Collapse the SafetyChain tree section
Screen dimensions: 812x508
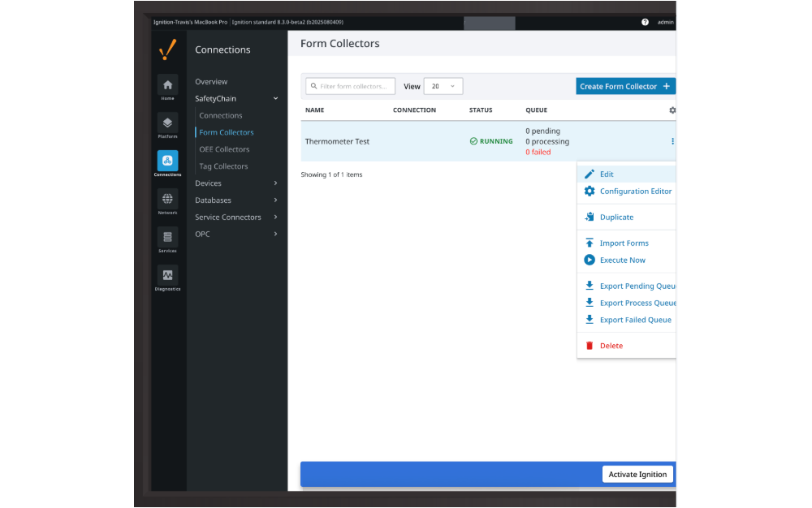point(275,98)
